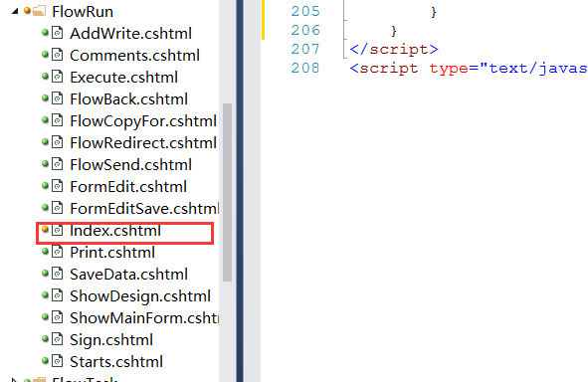The height and width of the screenshot is (382, 588).
Task: Open FormEditSave.cshtml file
Action: point(144,209)
